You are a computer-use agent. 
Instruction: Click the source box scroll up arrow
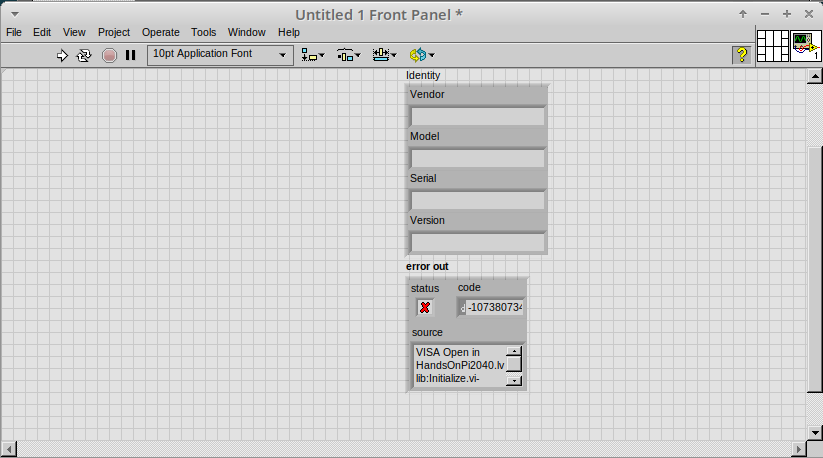coord(514,351)
